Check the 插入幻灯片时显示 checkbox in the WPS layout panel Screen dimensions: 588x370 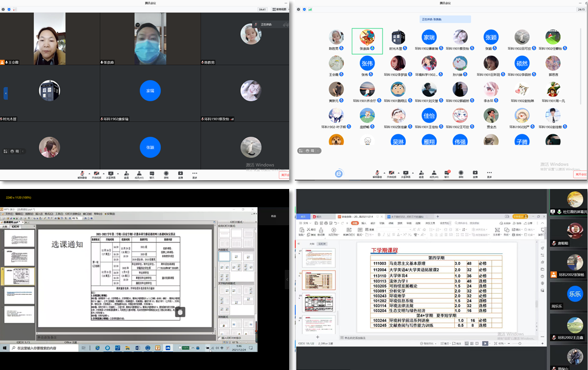220,338
